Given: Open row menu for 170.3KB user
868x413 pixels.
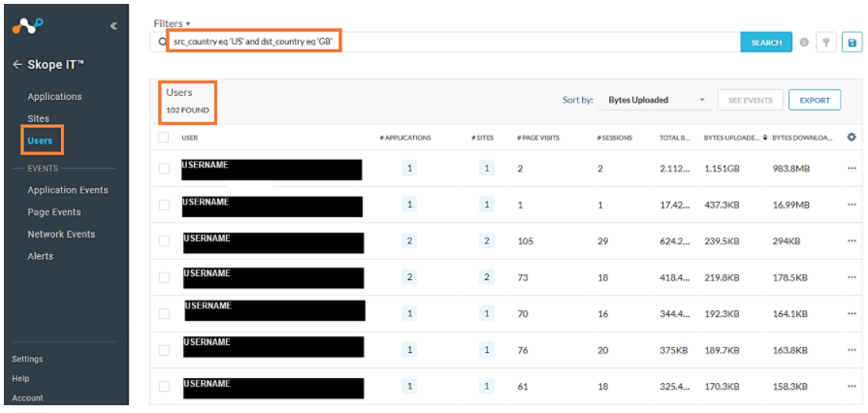Looking at the screenshot, I should [852, 386].
